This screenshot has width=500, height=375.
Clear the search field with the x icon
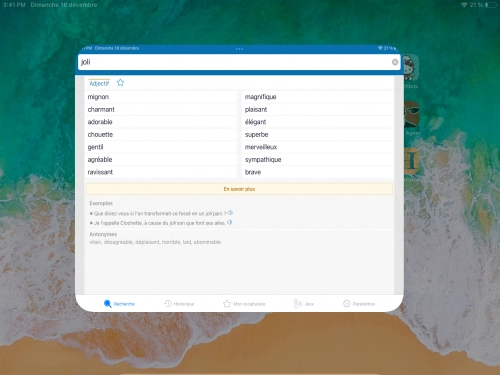[395, 62]
